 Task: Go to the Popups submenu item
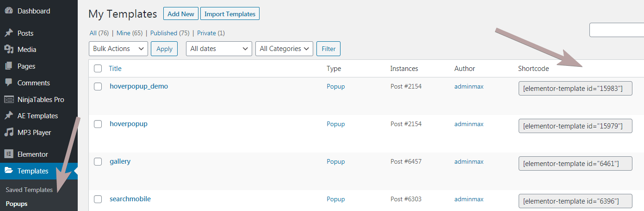(17, 204)
